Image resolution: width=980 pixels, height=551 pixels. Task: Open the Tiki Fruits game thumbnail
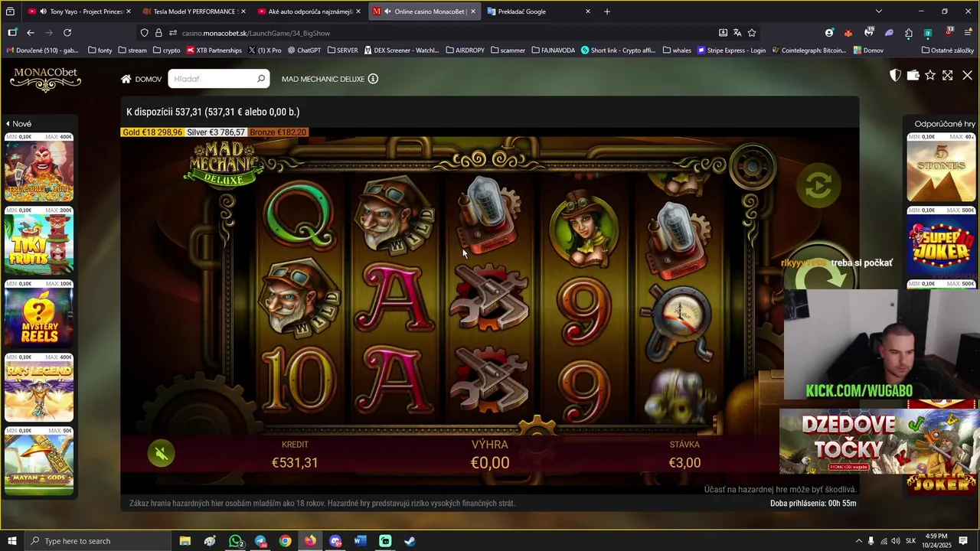[39, 241]
